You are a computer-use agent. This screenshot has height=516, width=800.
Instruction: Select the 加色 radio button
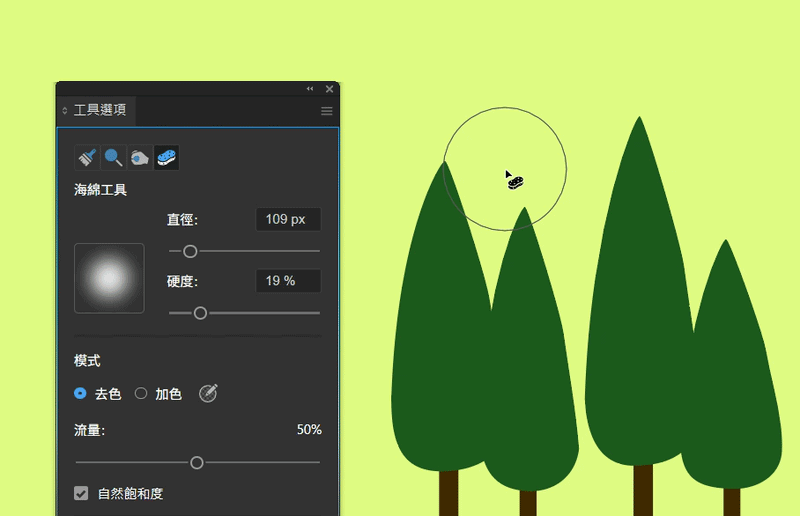141,394
